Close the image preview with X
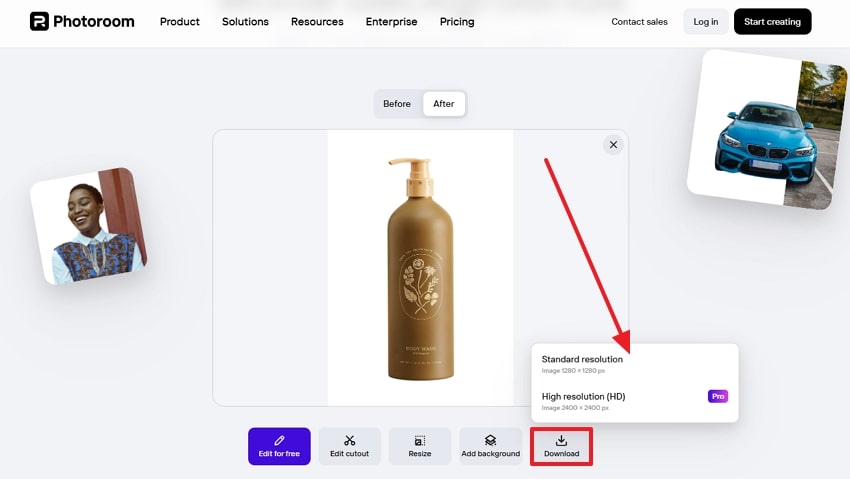Screen dimensions: 850x479 [614, 145]
